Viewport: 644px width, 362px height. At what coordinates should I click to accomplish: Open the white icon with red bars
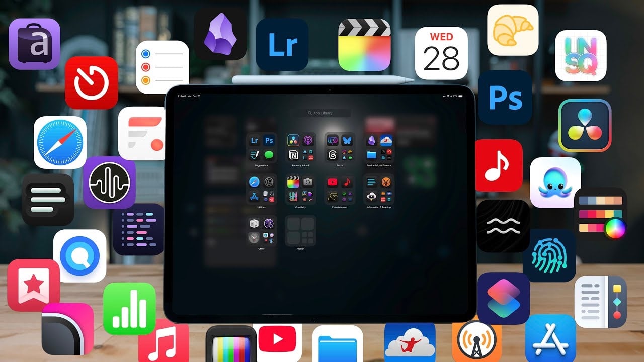(x=142, y=133)
